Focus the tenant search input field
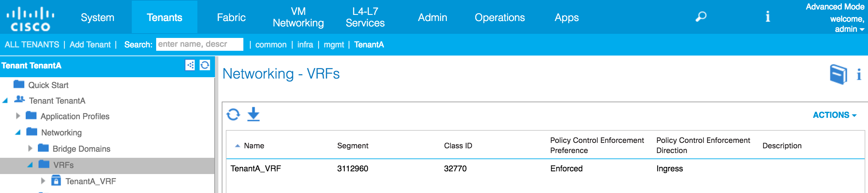This screenshot has width=868, height=193. [x=199, y=44]
